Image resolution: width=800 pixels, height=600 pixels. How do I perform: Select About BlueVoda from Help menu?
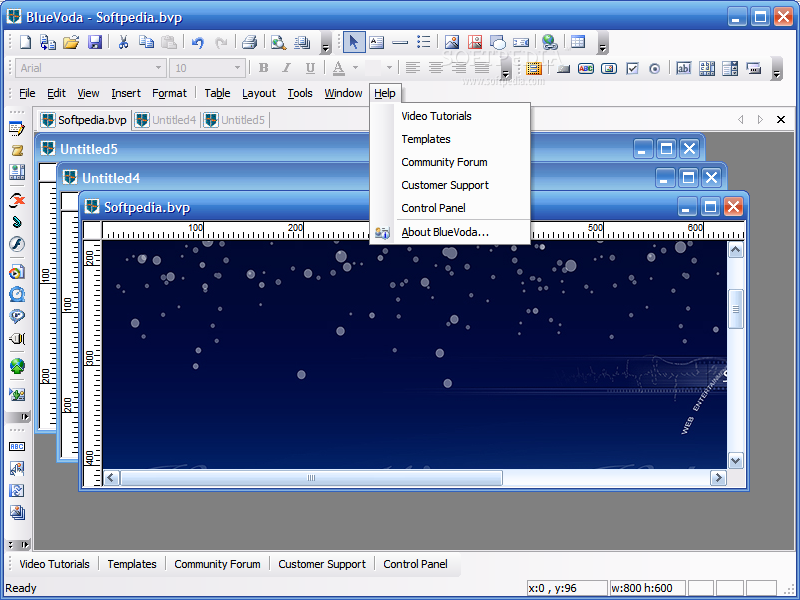pyautogui.click(x=445, y=232)
